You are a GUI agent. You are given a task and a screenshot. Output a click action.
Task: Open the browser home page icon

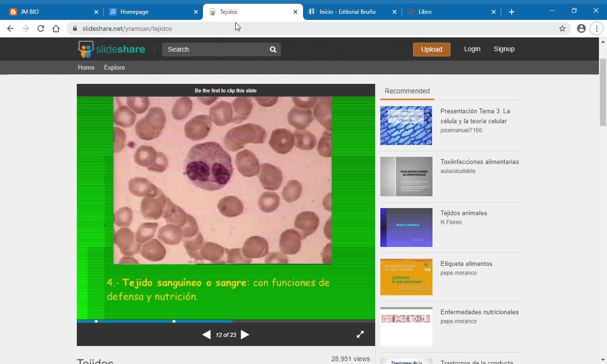coord(56,28)
